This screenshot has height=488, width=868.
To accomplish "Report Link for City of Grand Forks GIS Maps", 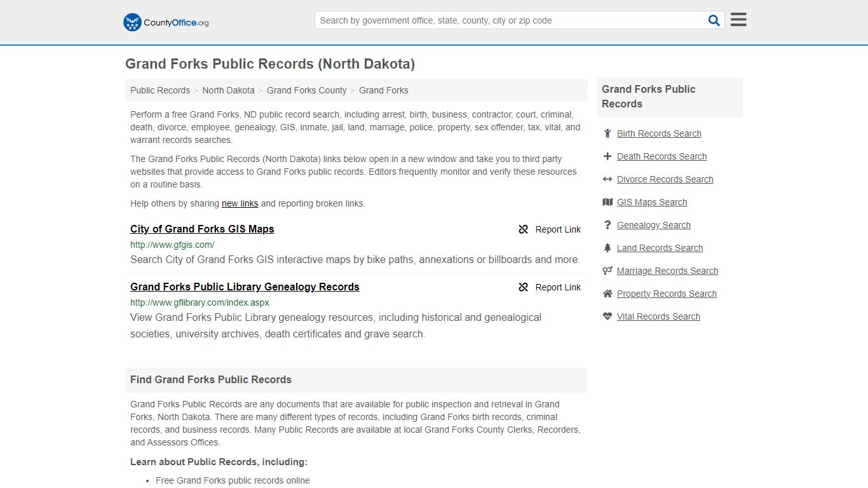I will point(550,229).
